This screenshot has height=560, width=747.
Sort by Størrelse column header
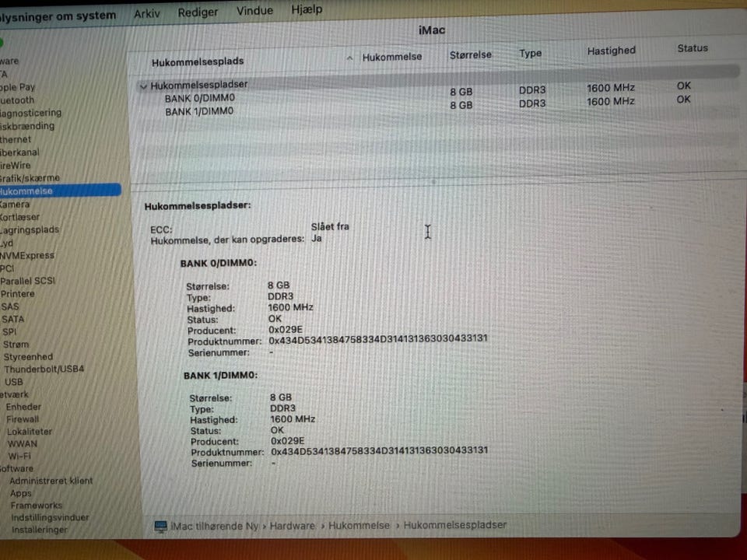coord(470,54)
